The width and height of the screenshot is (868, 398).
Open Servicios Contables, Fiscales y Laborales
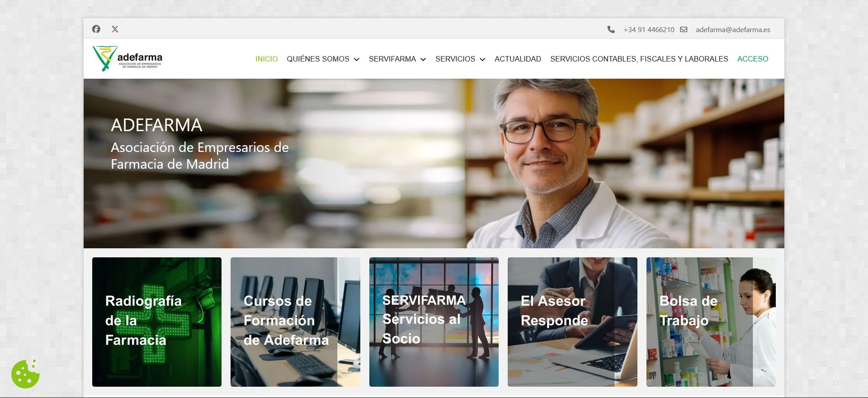click(639, 59)
